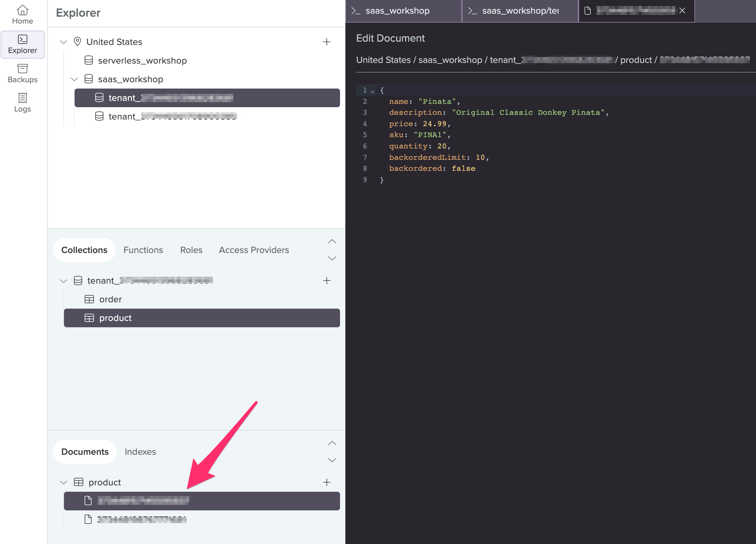Open the saas_workshop shell tab
The image size is (756, 544).
(x=404, y=11)
